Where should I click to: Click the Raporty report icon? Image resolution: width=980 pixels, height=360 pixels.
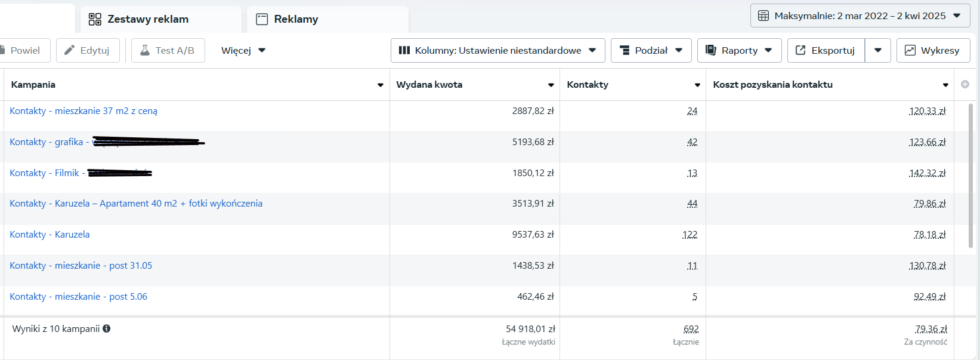coord(711,51)
